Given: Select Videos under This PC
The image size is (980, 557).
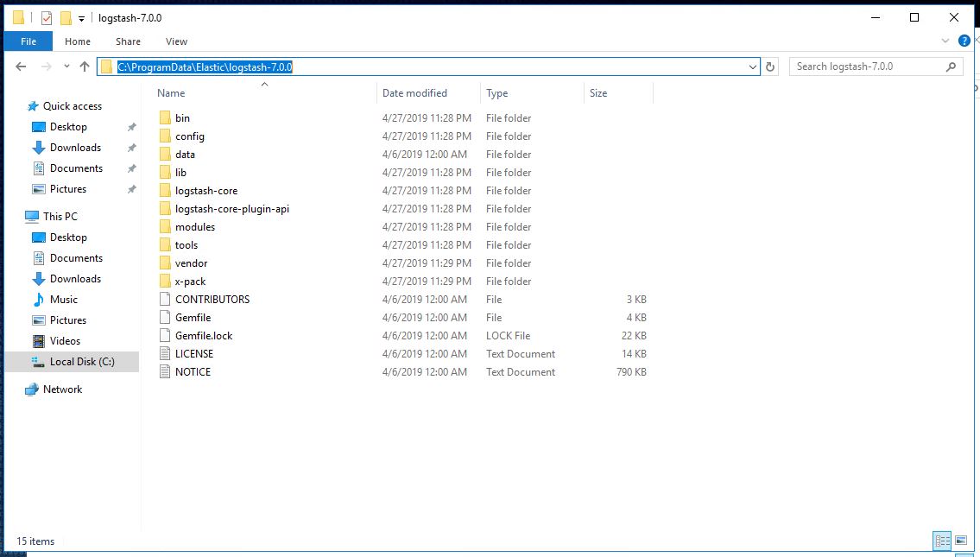Looking at the screenshot, I should 65,341.
